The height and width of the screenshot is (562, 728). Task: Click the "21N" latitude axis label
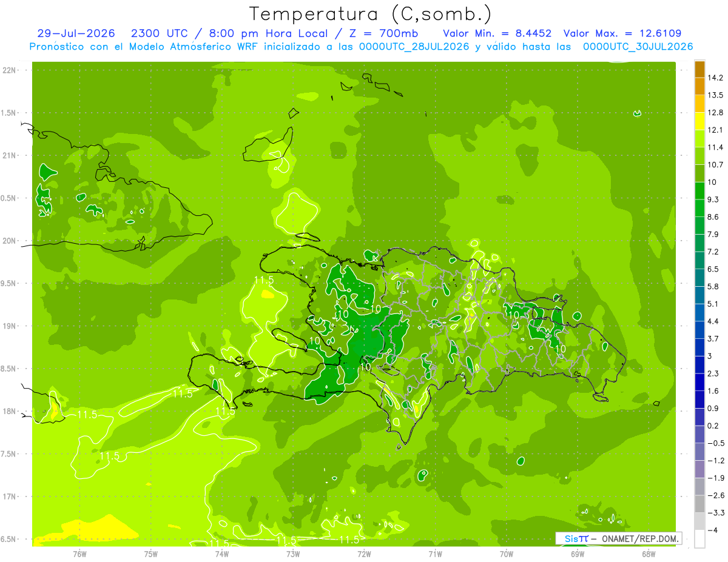pyautogui.click(x=9, y=155)
